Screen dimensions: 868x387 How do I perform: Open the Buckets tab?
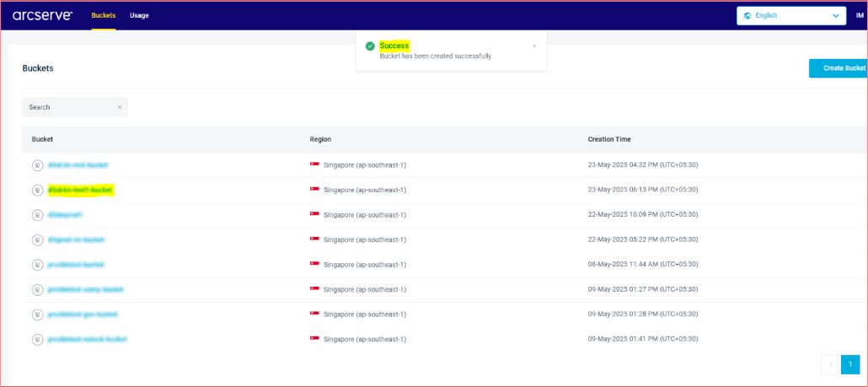point(104,15)
